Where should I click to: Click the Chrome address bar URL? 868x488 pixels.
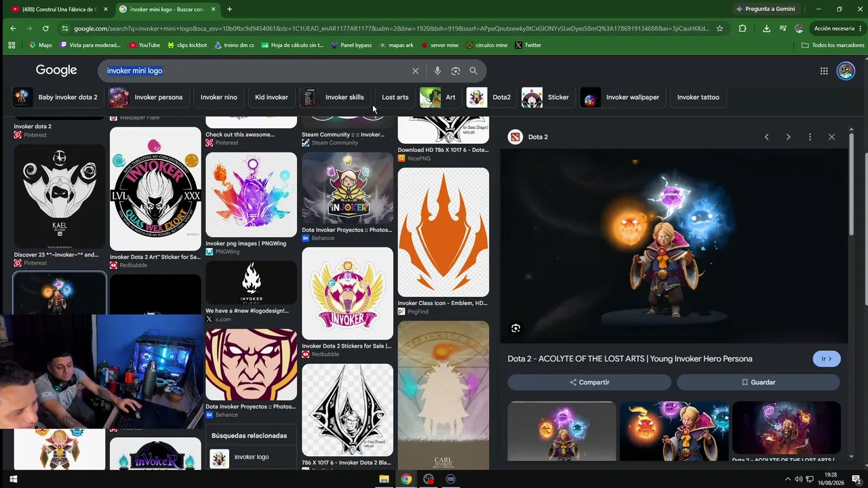391,28
